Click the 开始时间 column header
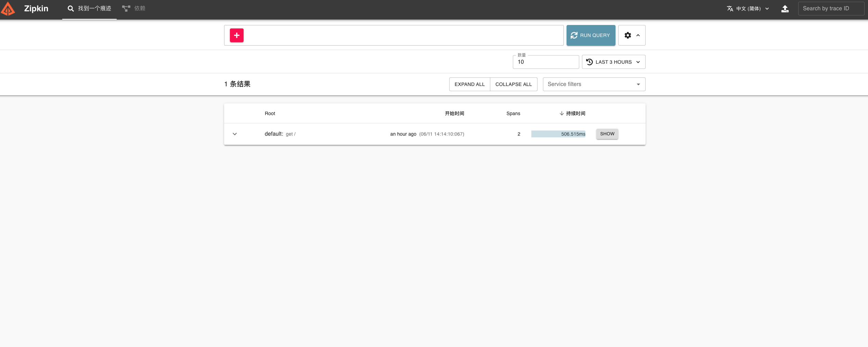The image size is (868, 347). [x=454, y=113]
